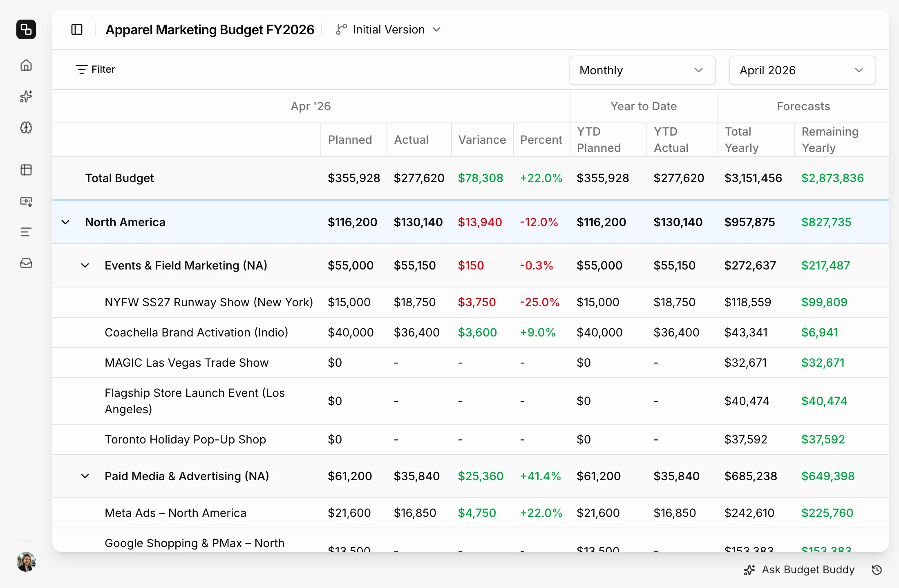Click Paid Media percent +41.4%
The width and height of the screenshot is (899, 588).
[x=540, y=476]
